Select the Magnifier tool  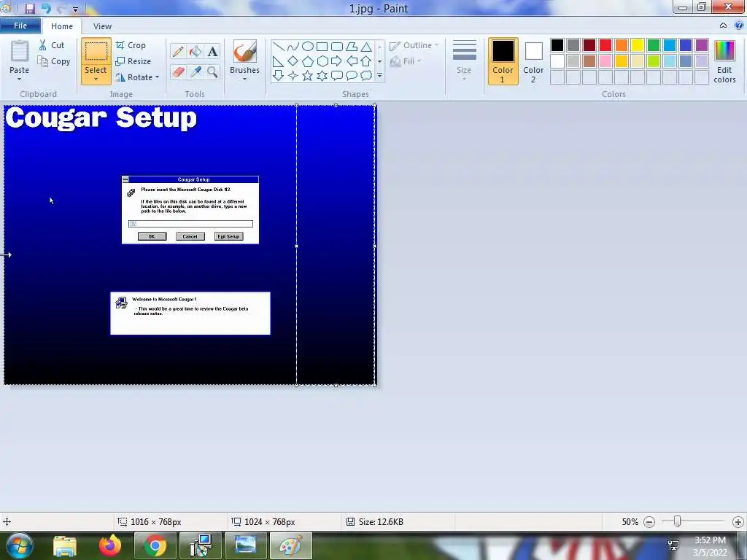pyautogui.click(x=212, y=72)
